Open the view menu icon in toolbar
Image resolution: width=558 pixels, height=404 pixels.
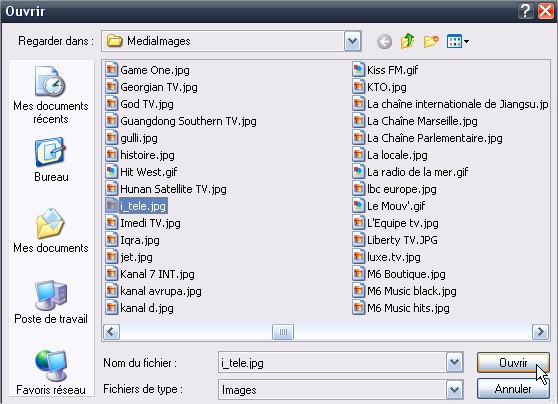458,41
